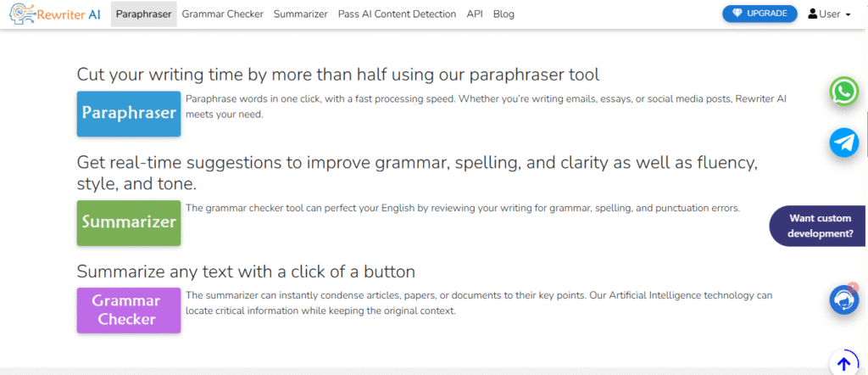Click the 'Summarize any text' heading
The height and width of the screenshot is (375, 868).
pos(246,271)
